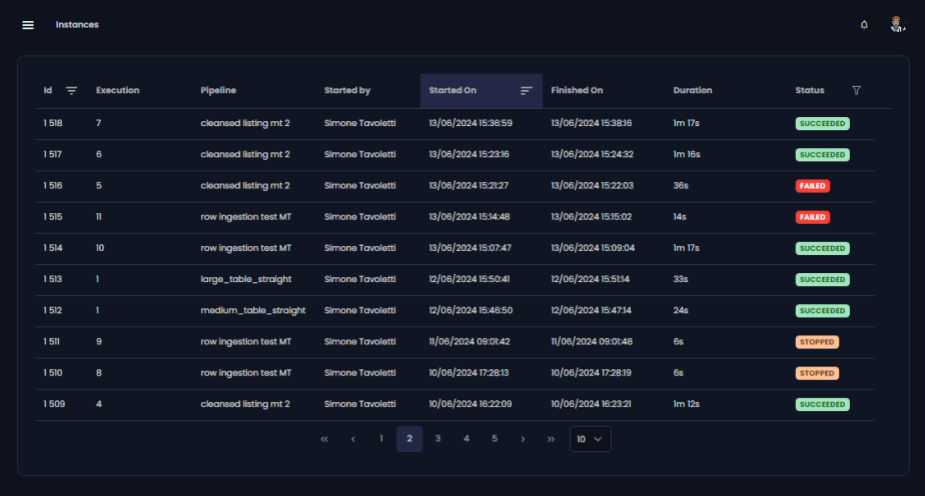Toggle the Started On sort icon

526,91
